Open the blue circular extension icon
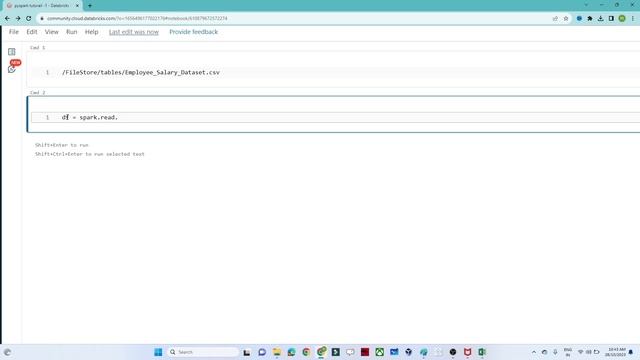The height and width of the screenshot is (360, 640). pyautogui.click(x=579, y=18)
